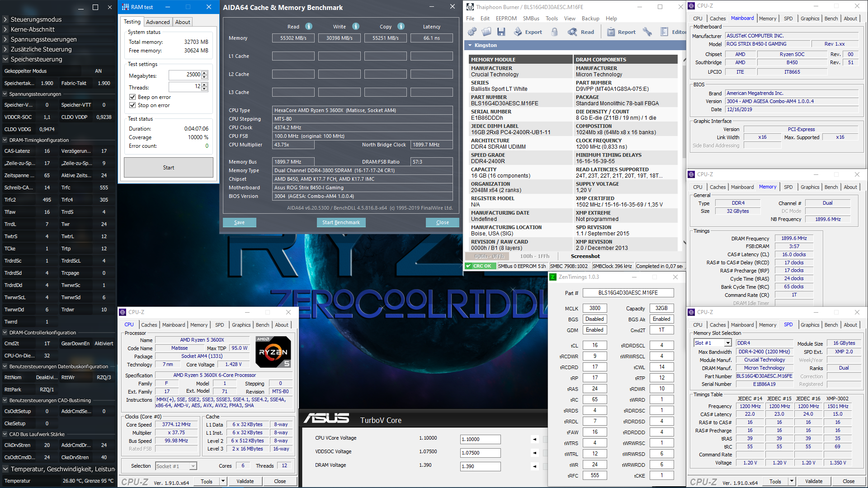Click the gears settings icon in Thaiphoon Burner
The image size is (868, 488).
coord(472,32)
